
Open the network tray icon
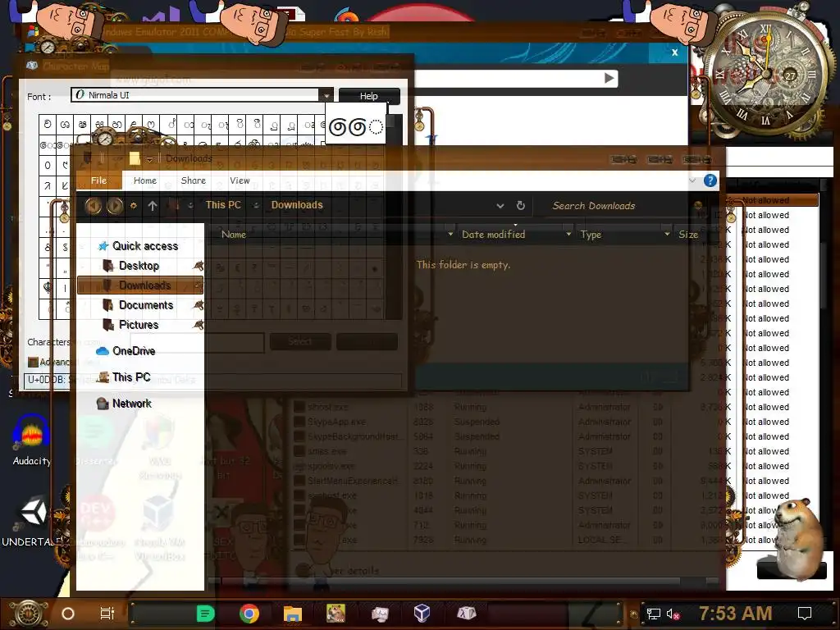pyautogui.click(x=653, y=614)
